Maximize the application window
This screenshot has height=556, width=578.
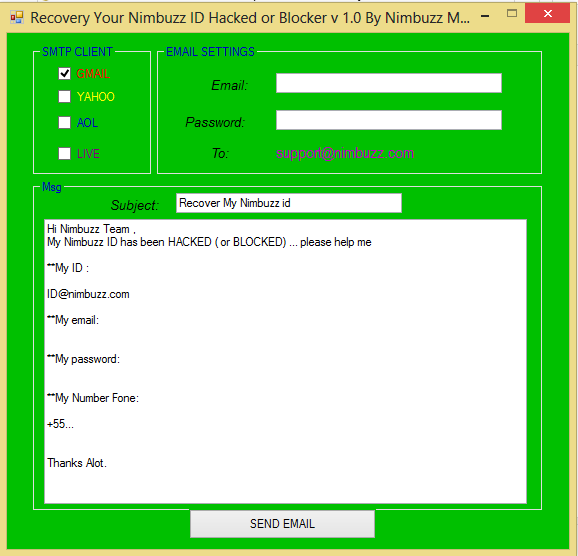[512, 14]
